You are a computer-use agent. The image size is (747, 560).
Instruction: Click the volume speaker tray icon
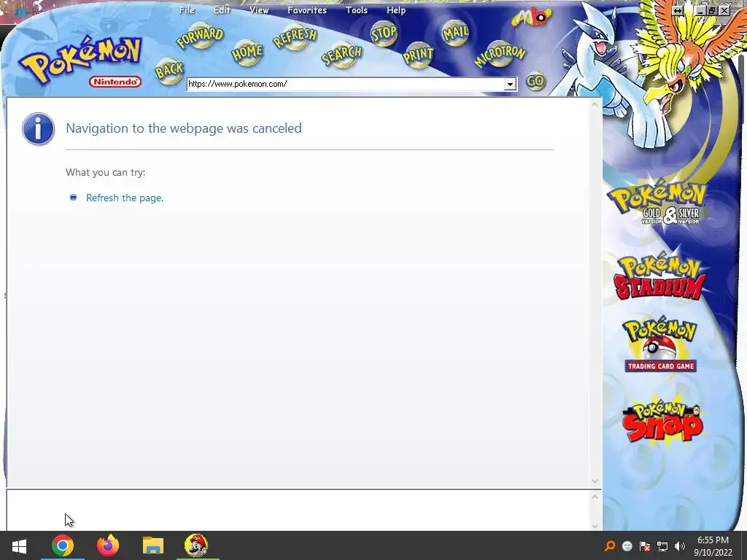[x=680, y=546]
